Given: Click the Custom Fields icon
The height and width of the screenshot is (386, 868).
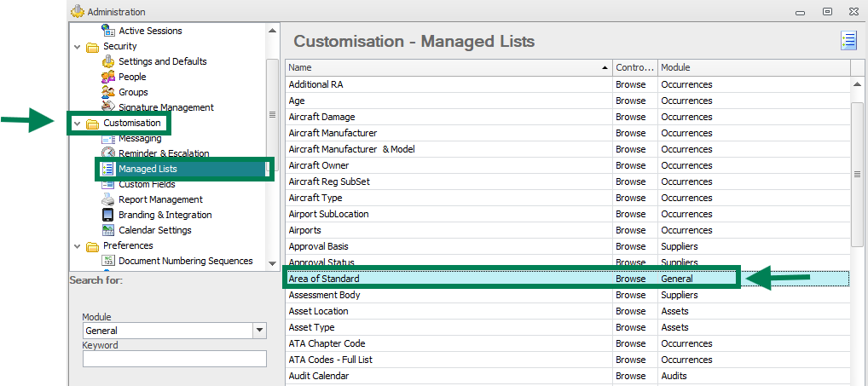Looking at the screenshot, I should [x=108, y=184].
